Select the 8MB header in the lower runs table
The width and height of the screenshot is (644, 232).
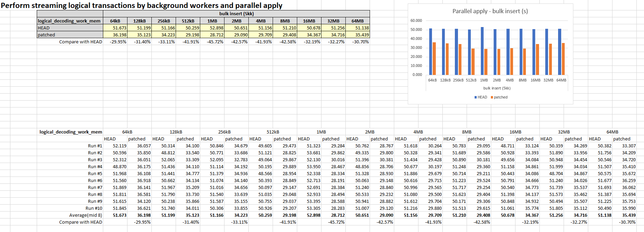pos(467,132)
